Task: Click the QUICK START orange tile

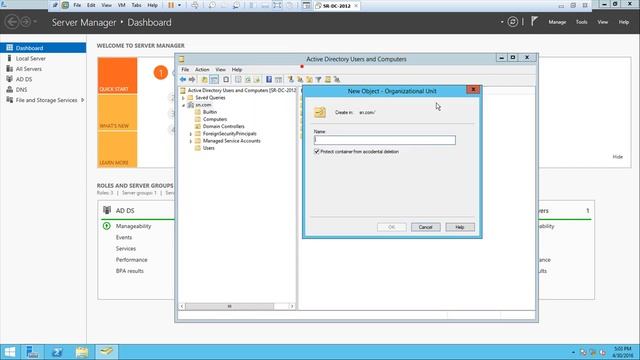Action: tap(117, 76)
